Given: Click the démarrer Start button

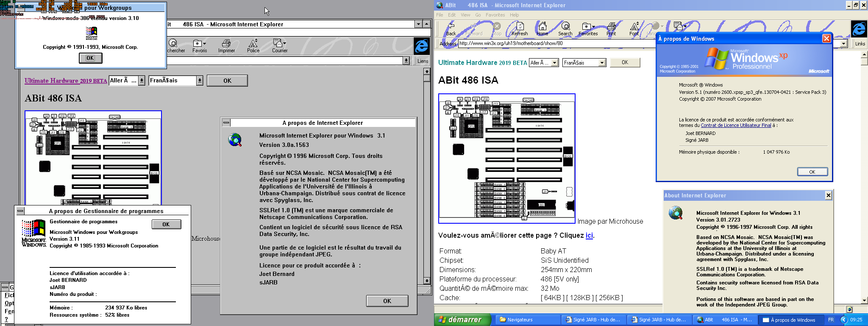Looking at the screenshot, I should point(462,320).
